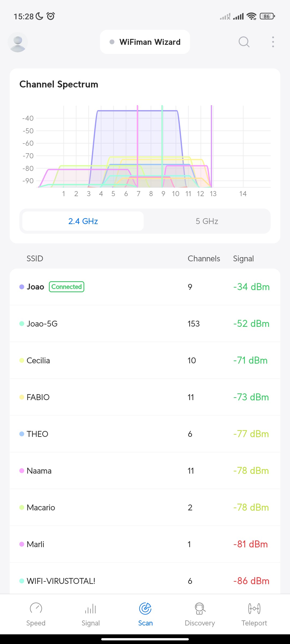The height and width of the screenshot is (644, 290).
Task: Tap the purple color dot beside Joao
Action: click(x=22, y=287)
